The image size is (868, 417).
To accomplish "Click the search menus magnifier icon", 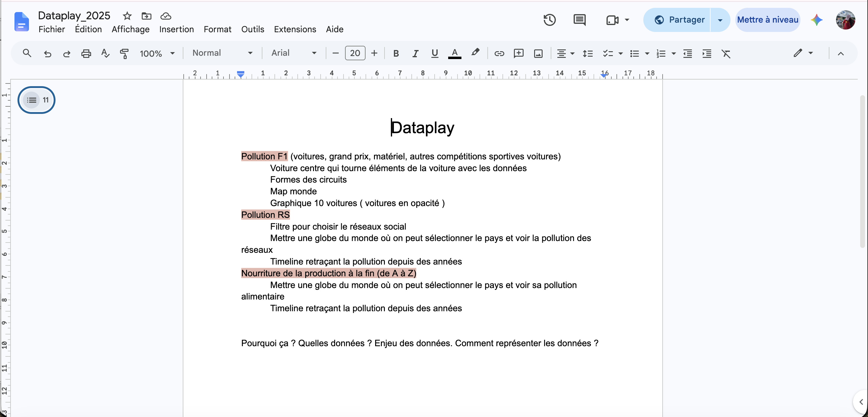I will pyautogui.click(x=27, y=53).
